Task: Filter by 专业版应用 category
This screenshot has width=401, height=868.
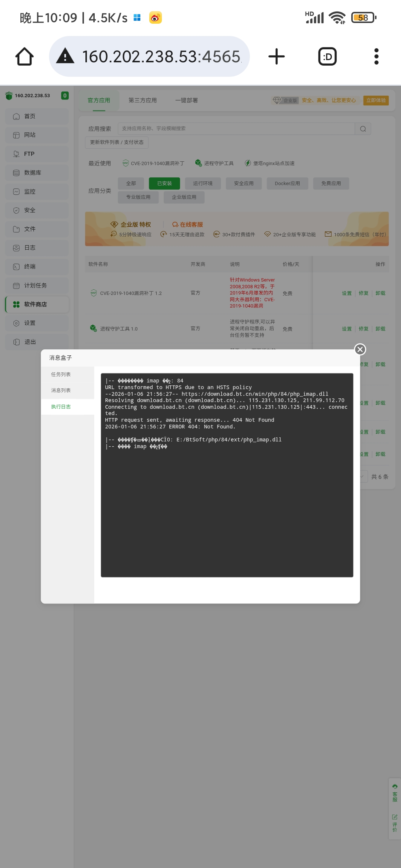Action: click(138, 197)
